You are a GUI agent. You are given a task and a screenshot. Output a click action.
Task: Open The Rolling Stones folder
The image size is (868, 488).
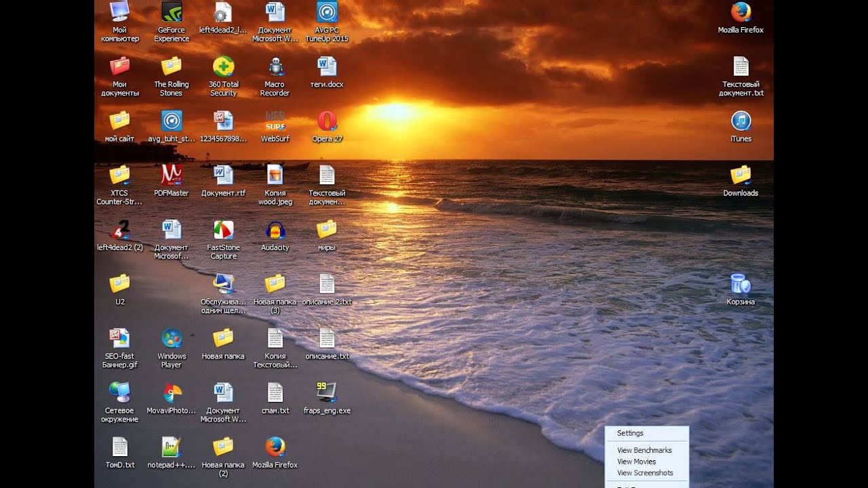[x=172, y=76]
